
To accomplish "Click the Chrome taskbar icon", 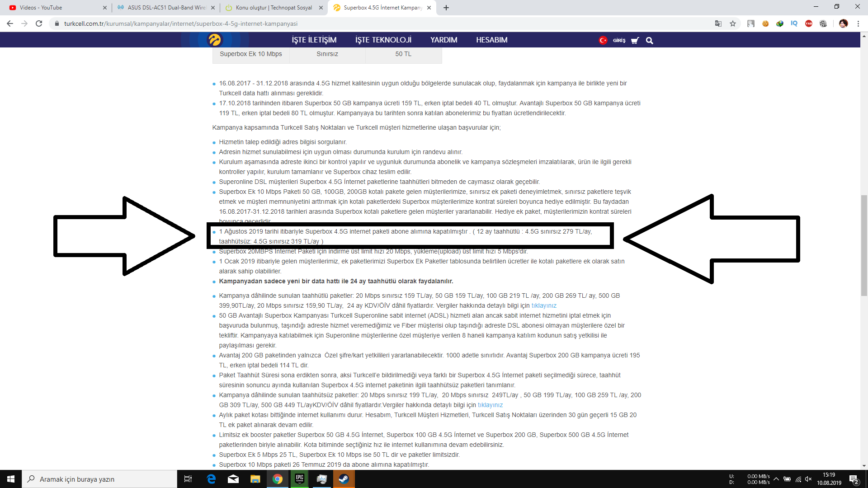I will (278, 479).
